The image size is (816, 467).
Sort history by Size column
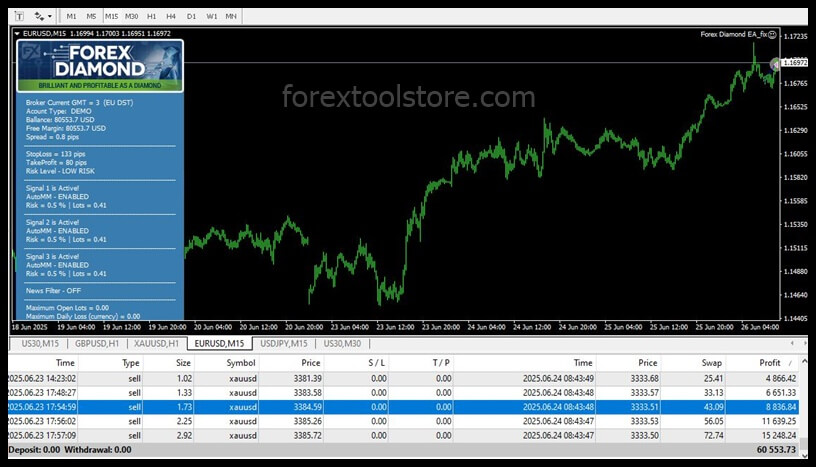[169, 363]
